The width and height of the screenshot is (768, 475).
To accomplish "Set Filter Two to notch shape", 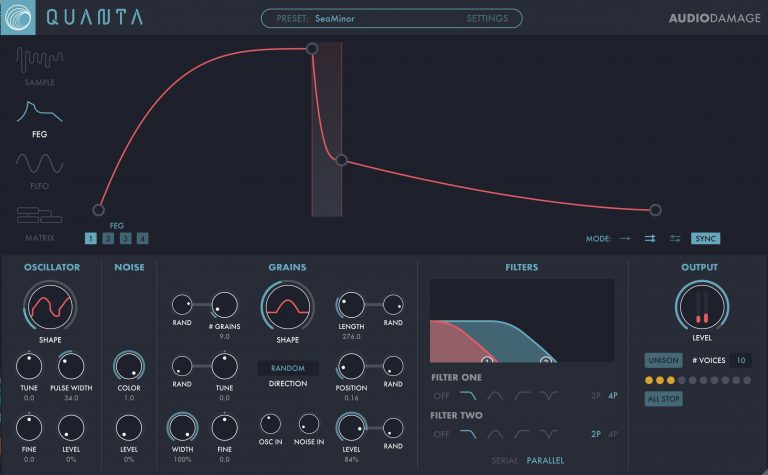I will pos(549,434).
